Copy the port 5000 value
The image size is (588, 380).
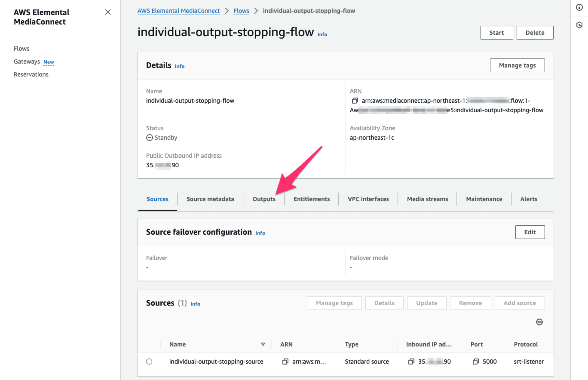click(475, 361)
